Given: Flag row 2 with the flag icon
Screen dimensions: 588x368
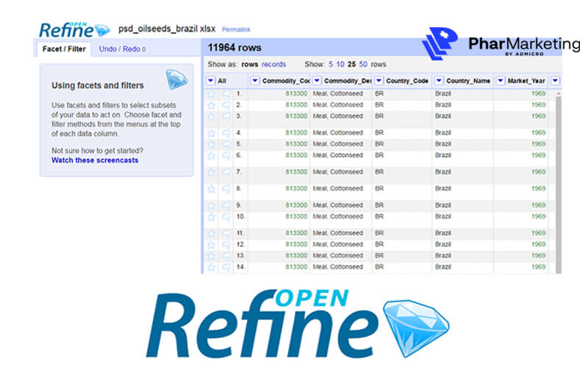Looking at the screenshot, I should click(x=226, y=105).
